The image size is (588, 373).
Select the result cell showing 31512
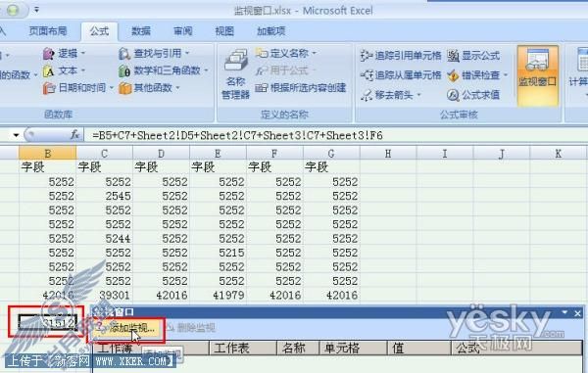point(48,322)
